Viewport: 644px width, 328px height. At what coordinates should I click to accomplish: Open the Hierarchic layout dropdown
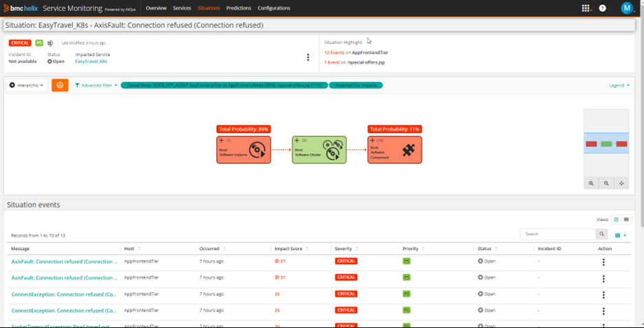click(27, 85)
